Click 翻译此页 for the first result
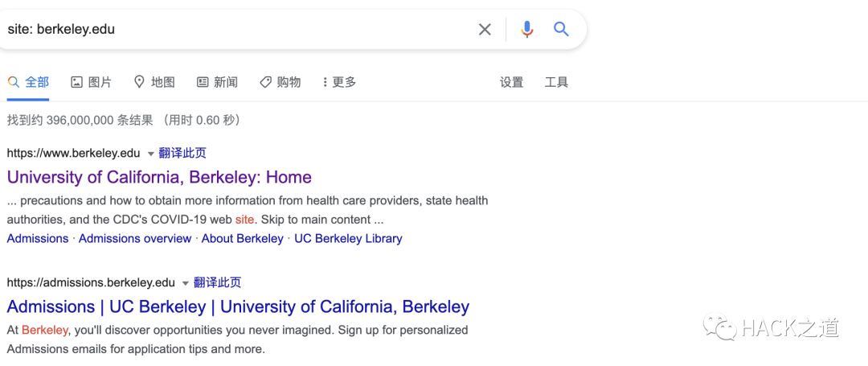 (182, 153)
